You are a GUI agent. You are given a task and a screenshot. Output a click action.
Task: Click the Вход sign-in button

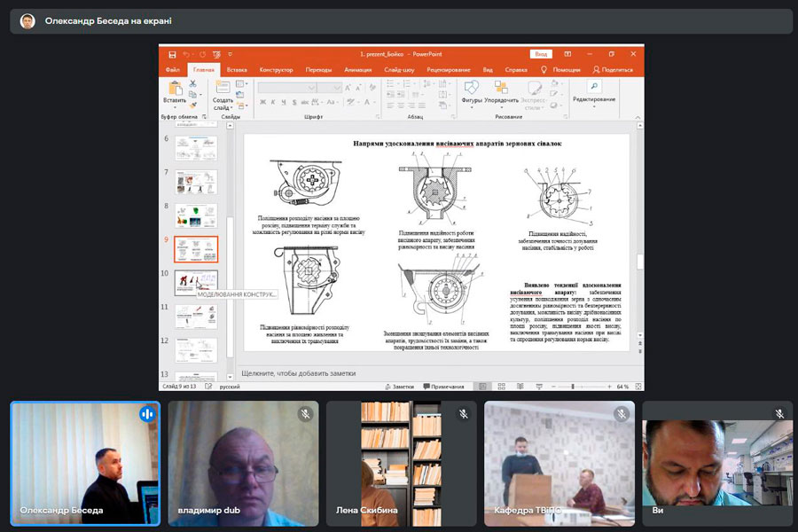[541, 54]
